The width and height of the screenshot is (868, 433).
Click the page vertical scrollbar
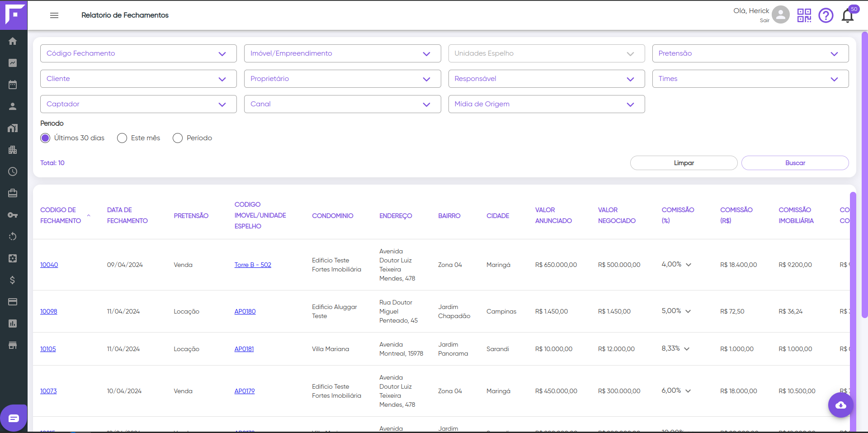click(864, 174)
